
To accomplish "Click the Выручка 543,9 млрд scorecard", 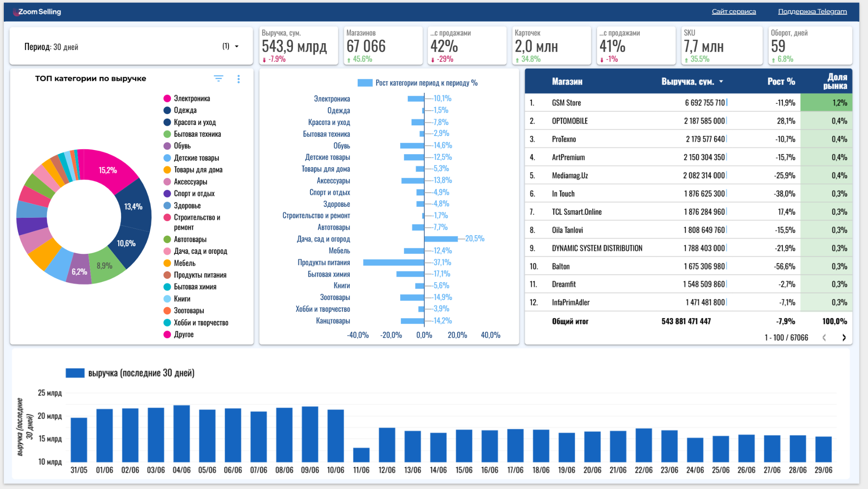I will pyautogui.click(x=298, y=46).
